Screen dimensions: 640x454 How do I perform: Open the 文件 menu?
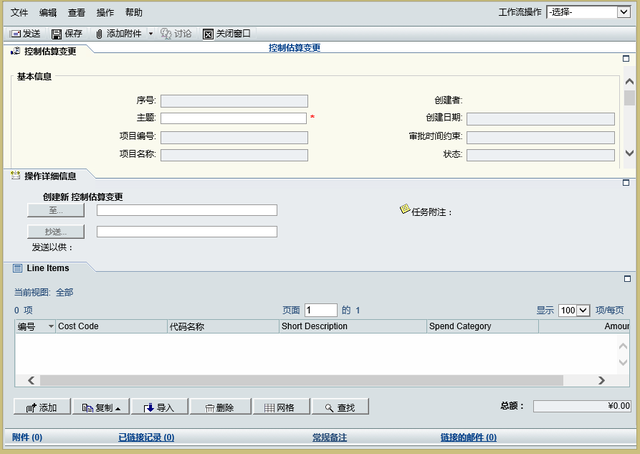pos(19,12)
